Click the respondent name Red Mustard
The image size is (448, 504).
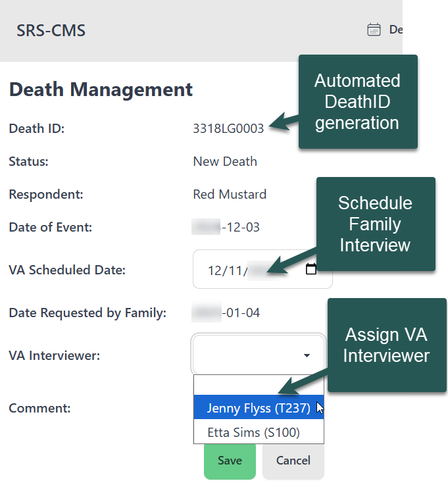point(230,194)
